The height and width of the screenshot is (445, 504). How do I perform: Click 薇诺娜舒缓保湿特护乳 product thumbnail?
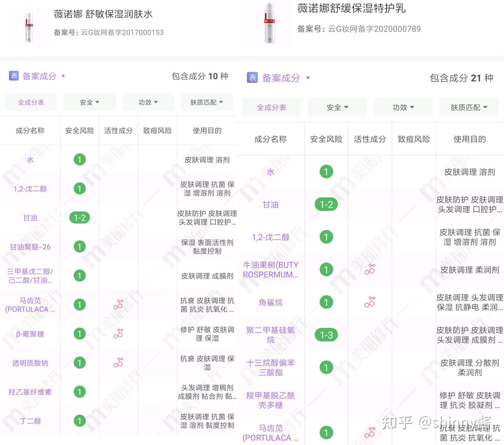[269, 23]
